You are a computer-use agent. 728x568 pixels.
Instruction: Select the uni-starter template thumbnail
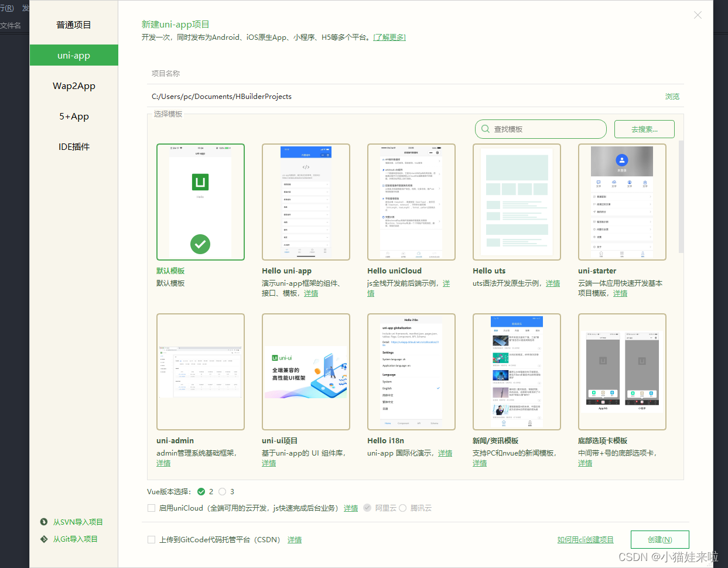(622, 202)
